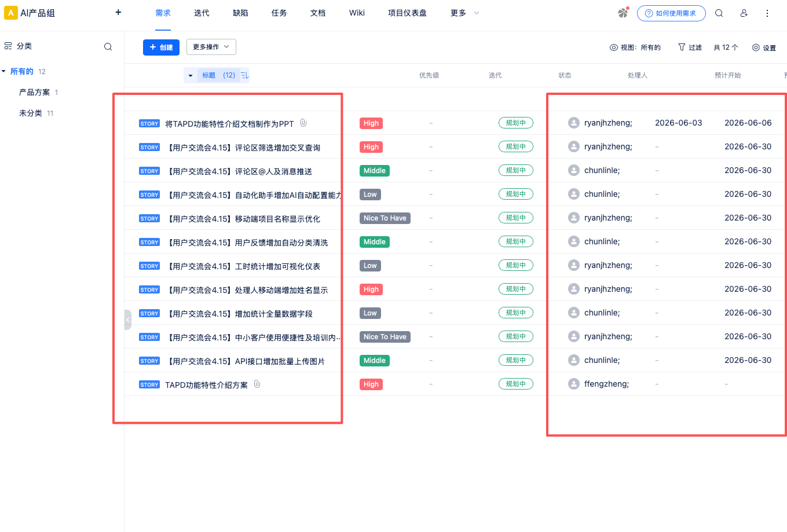
Task: Open the 缺陷 tab
Action: pos(240,13)
